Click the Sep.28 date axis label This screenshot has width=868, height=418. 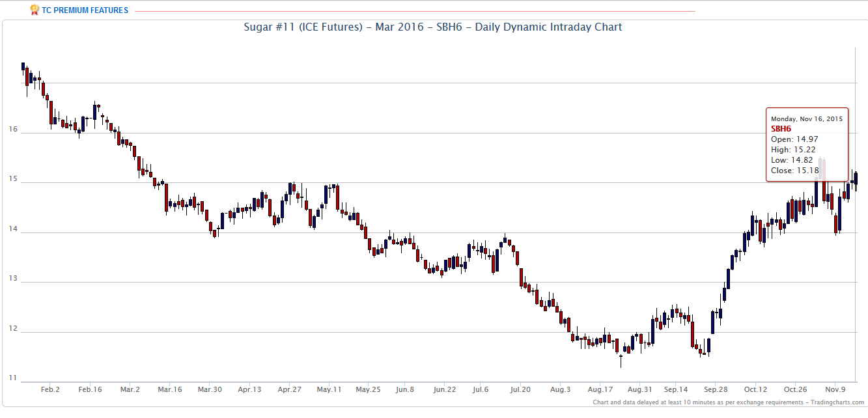tap(715, 390)
